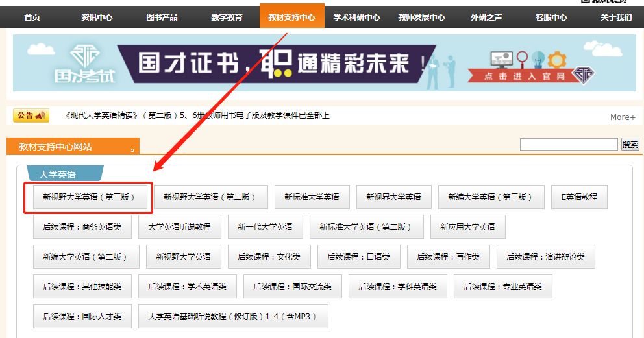Screen dimensions: 644x338
Task: Click the 教材支持中心网站 header tab
Action: click(73, 147)
